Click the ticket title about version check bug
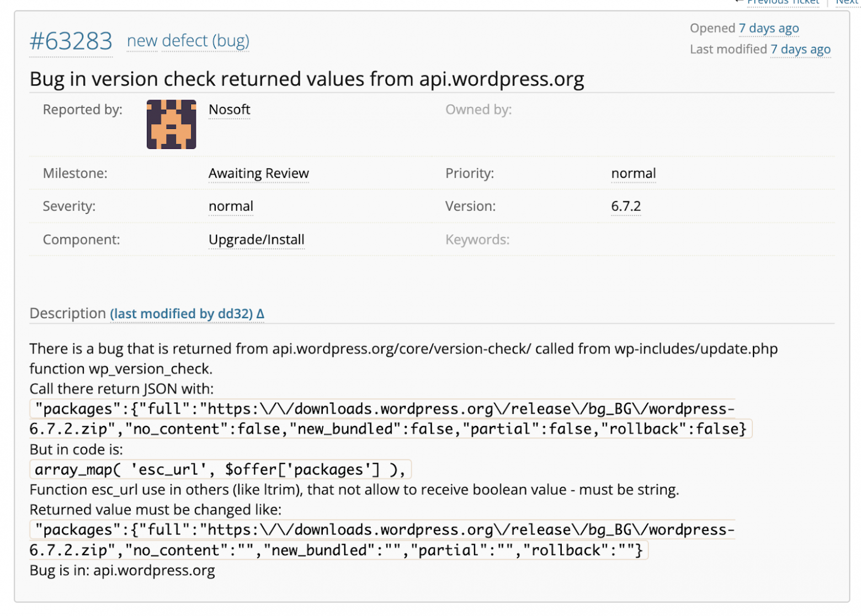Screen dimensions: 861x616 click(307, 79)
